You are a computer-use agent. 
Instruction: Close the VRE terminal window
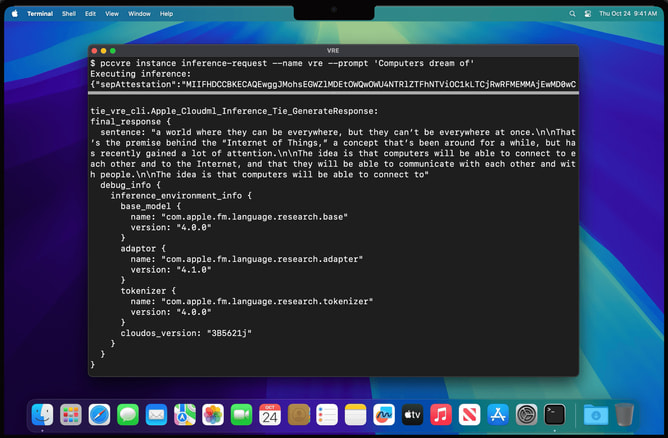point(94,51)
